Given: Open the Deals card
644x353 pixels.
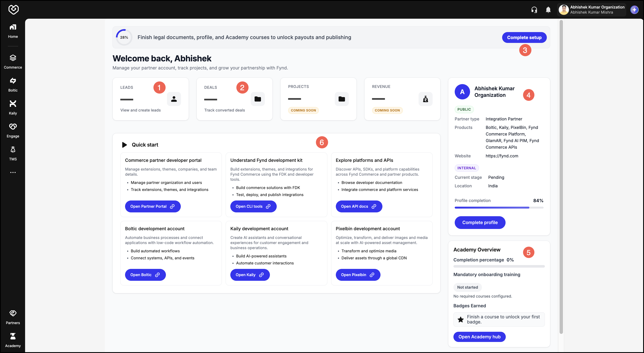Looking at the screenshot, I should [234, 99].
